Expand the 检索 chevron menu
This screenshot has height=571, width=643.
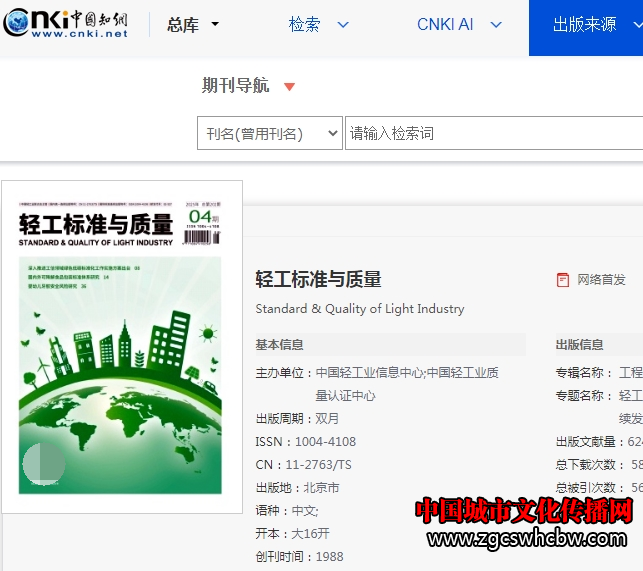coord(343,25)
